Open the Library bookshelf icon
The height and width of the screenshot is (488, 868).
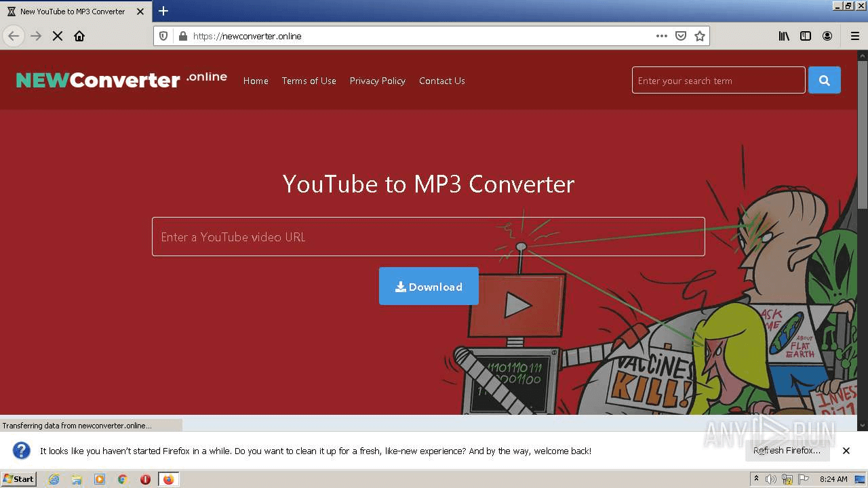(784, 36)
